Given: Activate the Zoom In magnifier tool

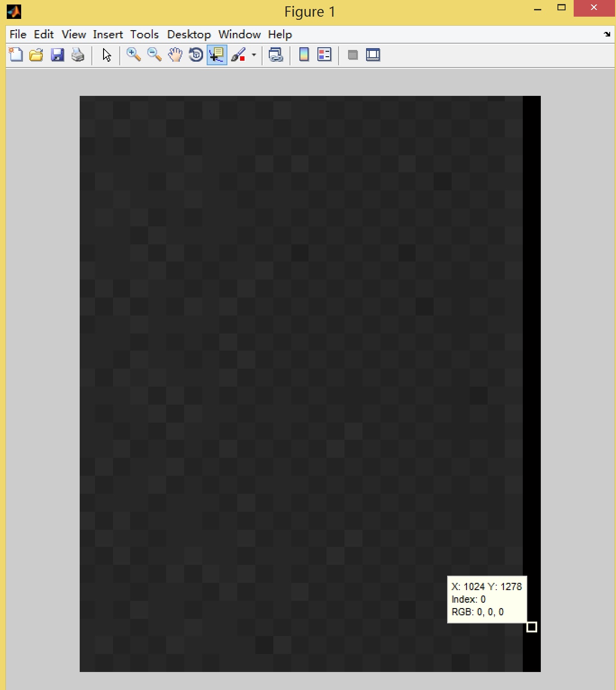Looking at the screenshot, I should (134, 55).
